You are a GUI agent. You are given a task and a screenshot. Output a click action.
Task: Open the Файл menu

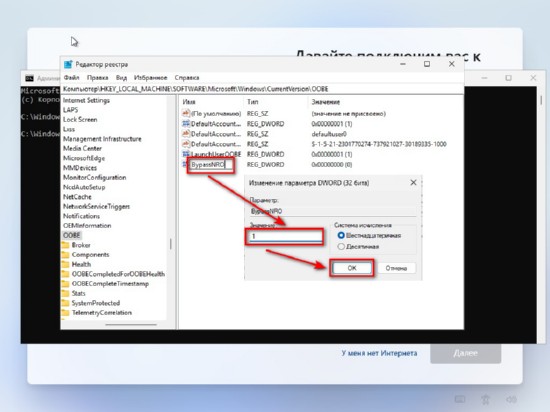click(x=71, y=77)
